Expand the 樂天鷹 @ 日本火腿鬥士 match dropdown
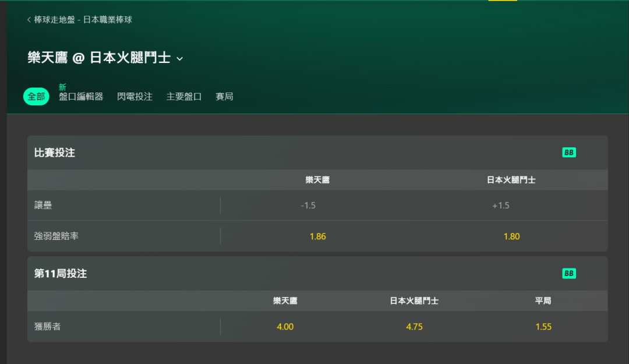 [x=180, y=59]
